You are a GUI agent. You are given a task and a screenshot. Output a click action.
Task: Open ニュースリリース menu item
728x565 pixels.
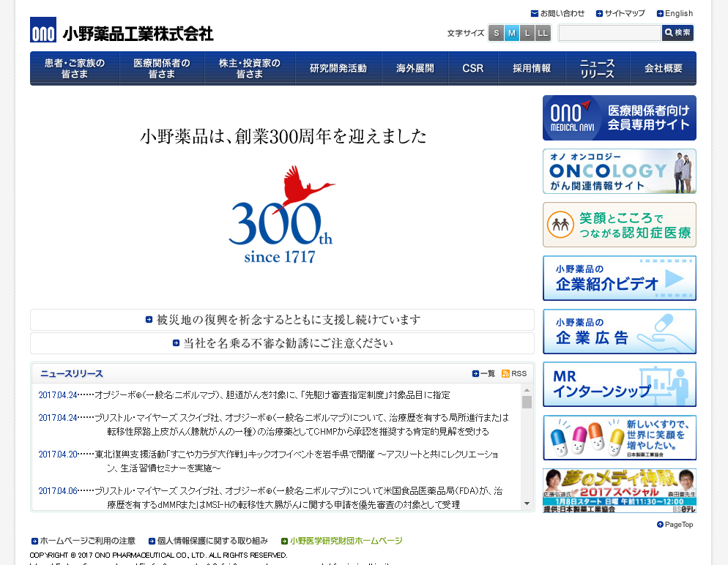pyautogui.click(x=598, y=68)
